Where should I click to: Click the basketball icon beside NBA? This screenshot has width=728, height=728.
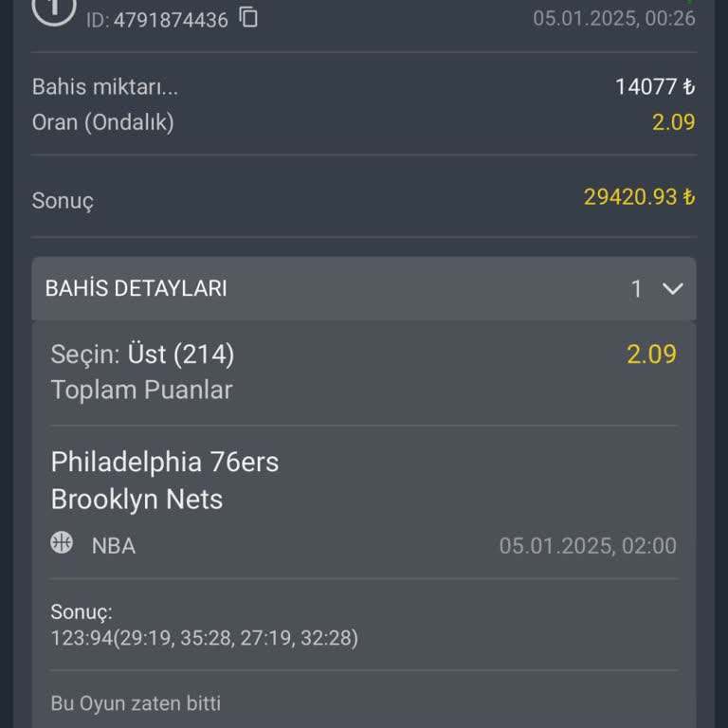(62, 543)
